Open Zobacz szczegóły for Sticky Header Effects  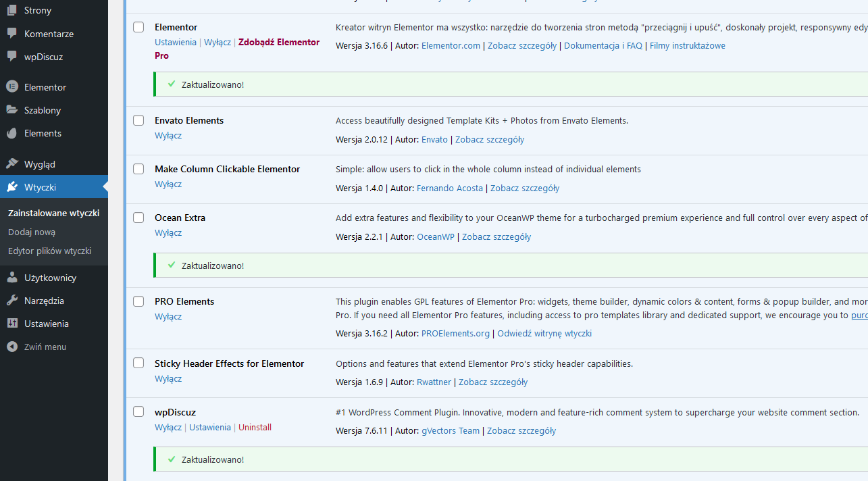493,382
